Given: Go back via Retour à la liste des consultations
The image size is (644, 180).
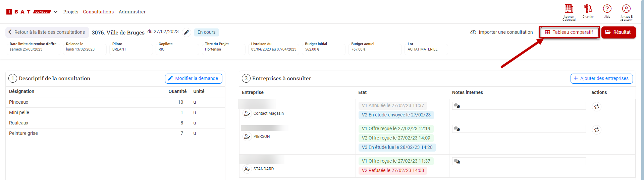Looking at the screenshot, I should coord(47,32).
